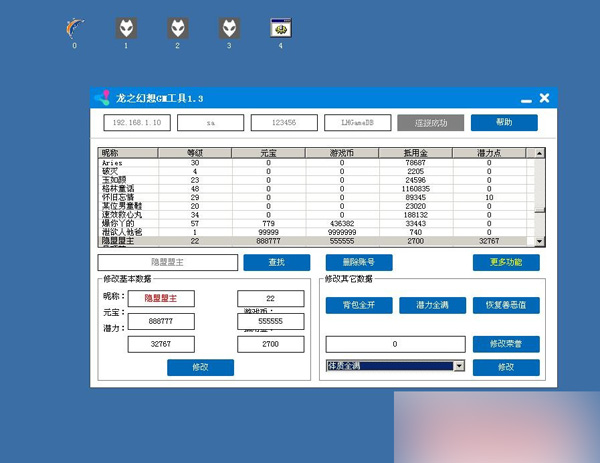Screen dimensions: 600x463
Task: Sort by the 抵用金 column header
Action: (x=416, y=153)
